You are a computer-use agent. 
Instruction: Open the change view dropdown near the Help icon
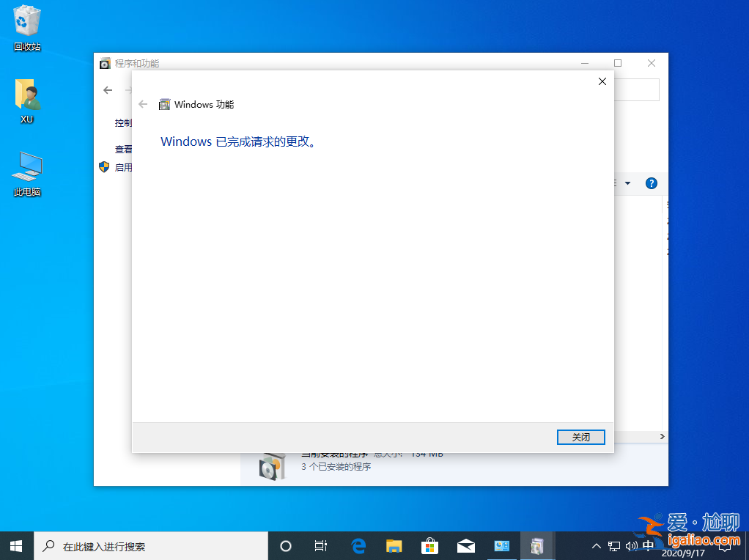point(627,183)
